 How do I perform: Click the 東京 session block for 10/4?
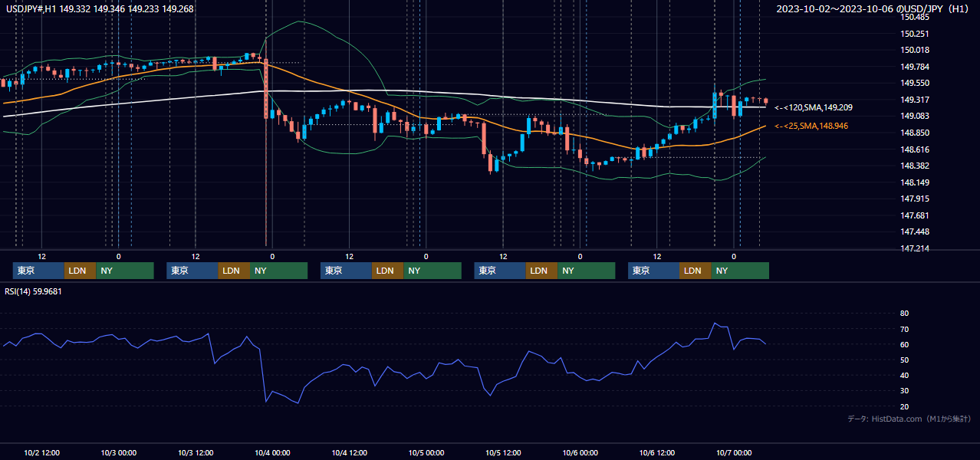click(x=346, y=271)
